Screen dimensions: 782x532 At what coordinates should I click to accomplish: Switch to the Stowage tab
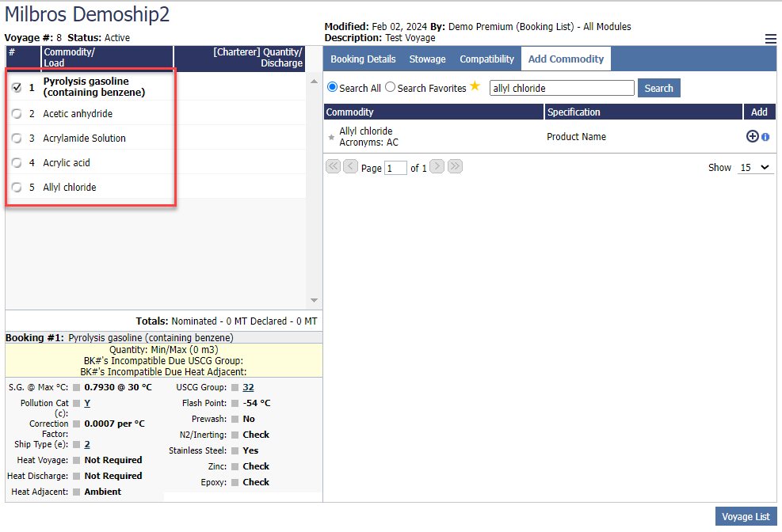coord(427,59)
